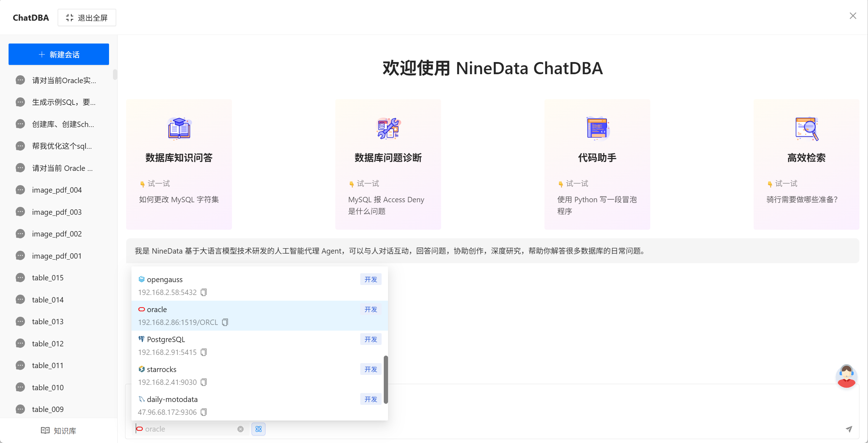Click the chat bubble icon beside table_015
Viewport: 868px width, 443px height.
click(20, 278)
